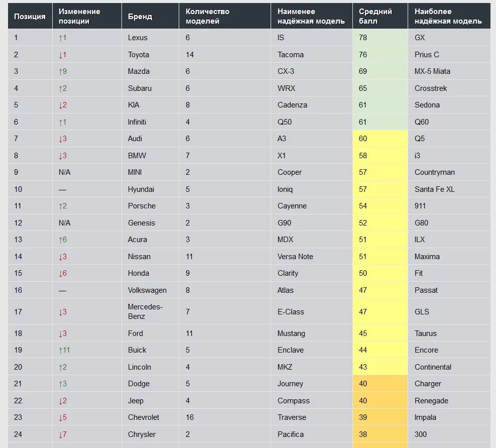Screen dimensions: 496x448
Task: Click Chrysler's down 7 position change arrow
Action: point(63,434)
